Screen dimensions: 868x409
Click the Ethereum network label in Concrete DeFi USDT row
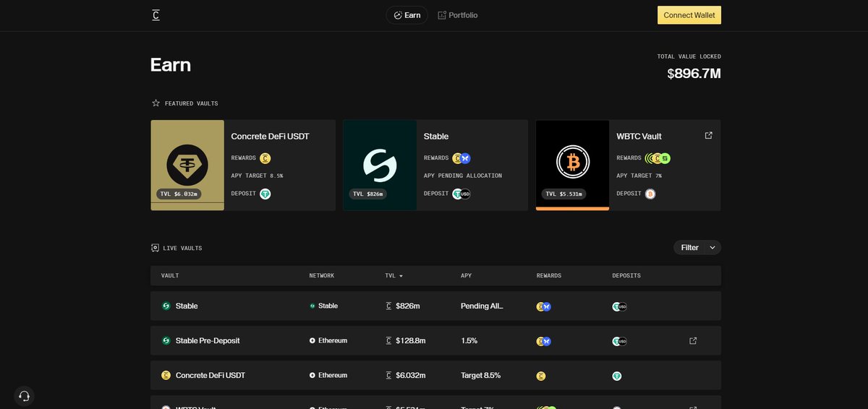click(333, 375)
